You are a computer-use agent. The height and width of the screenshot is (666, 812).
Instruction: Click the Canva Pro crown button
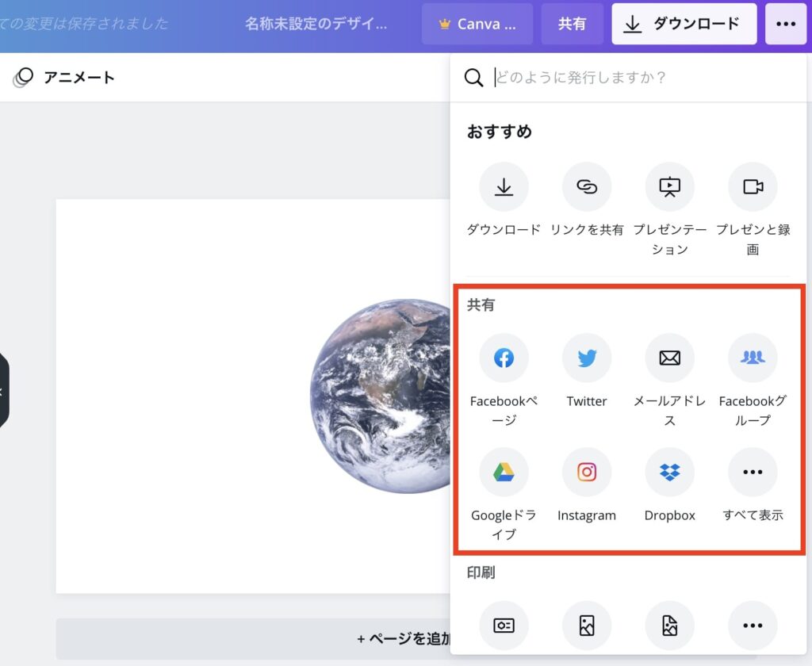[x=477, y=24]
